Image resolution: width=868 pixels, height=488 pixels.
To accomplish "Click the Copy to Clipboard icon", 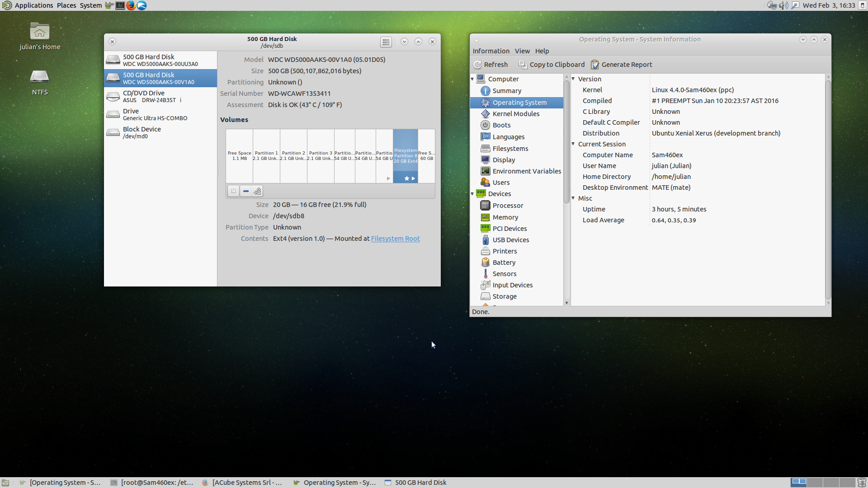I will 523,65.
